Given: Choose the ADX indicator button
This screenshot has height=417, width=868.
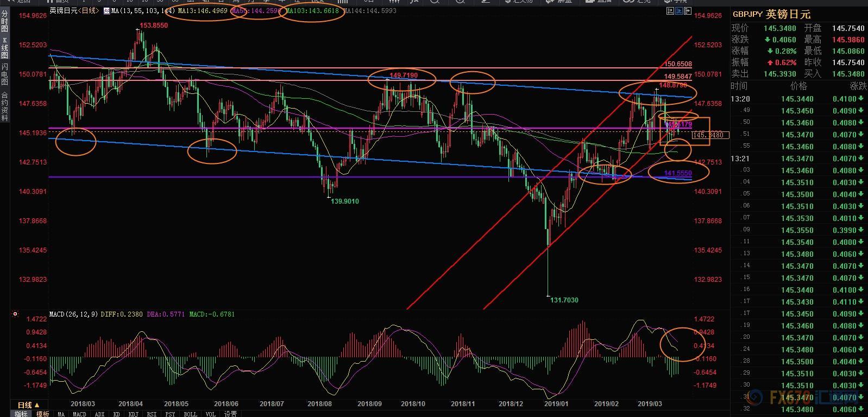Looking at the screenshot, I should pyautogui.click(x=99, y=414).
